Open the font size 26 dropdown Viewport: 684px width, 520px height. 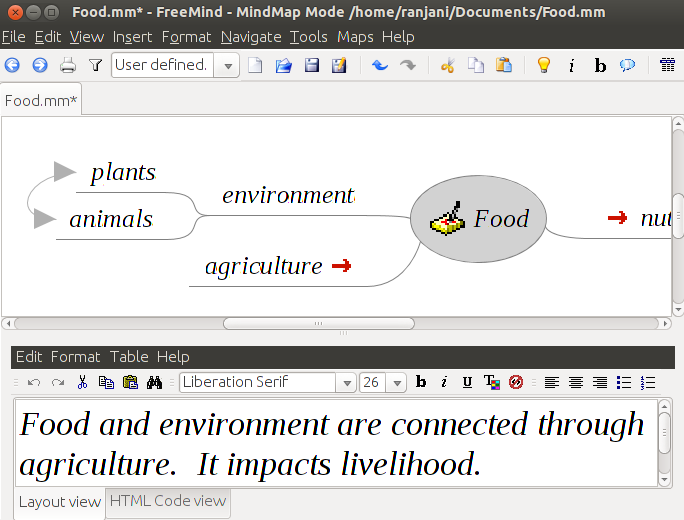pyautogui.click(x=397, y=383)
